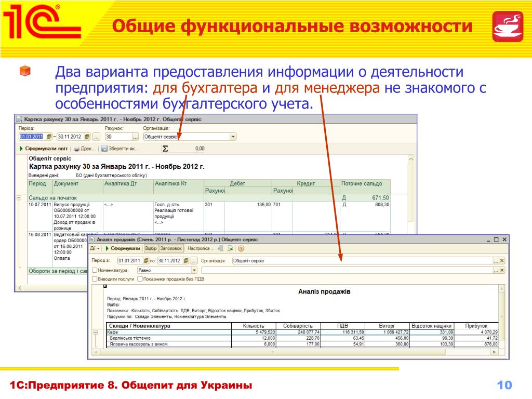This screenshot has width=532, height=399.
Task: Click Аналіз продажів window title icon
Action: coord(92,239)
